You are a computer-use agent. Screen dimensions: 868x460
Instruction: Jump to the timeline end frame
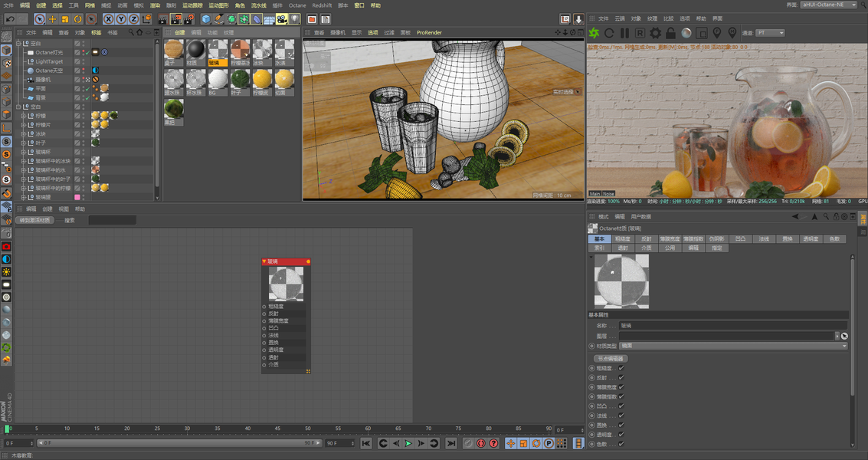[x=451, y=443]
